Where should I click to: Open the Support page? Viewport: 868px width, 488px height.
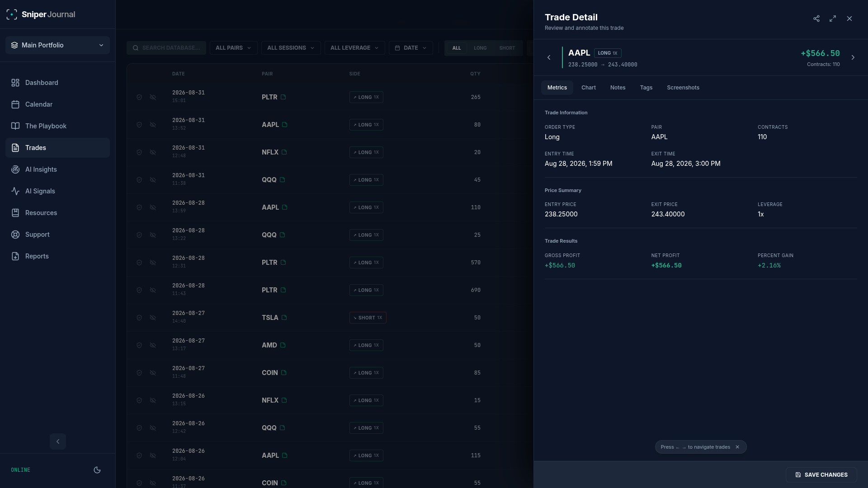coord(57,235)
